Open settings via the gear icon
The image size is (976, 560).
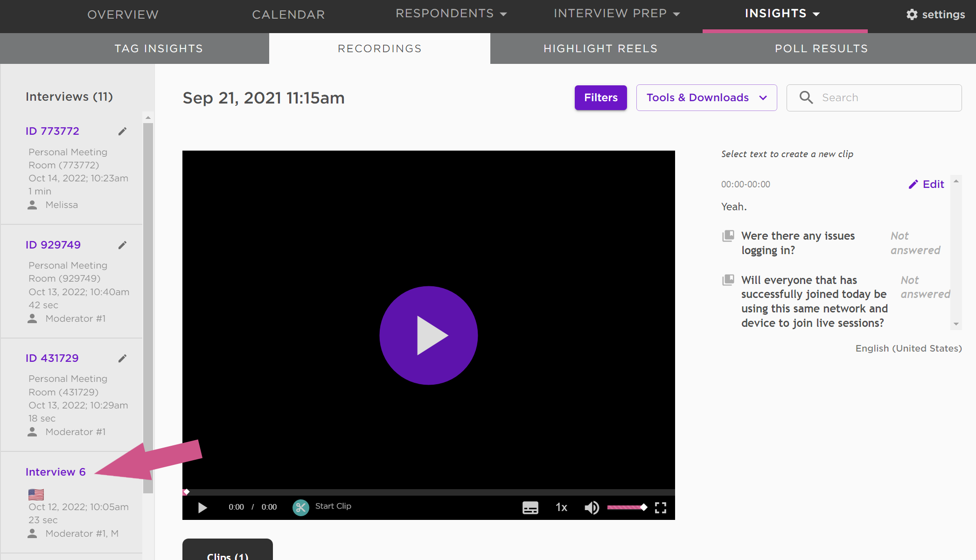[912, 14]
